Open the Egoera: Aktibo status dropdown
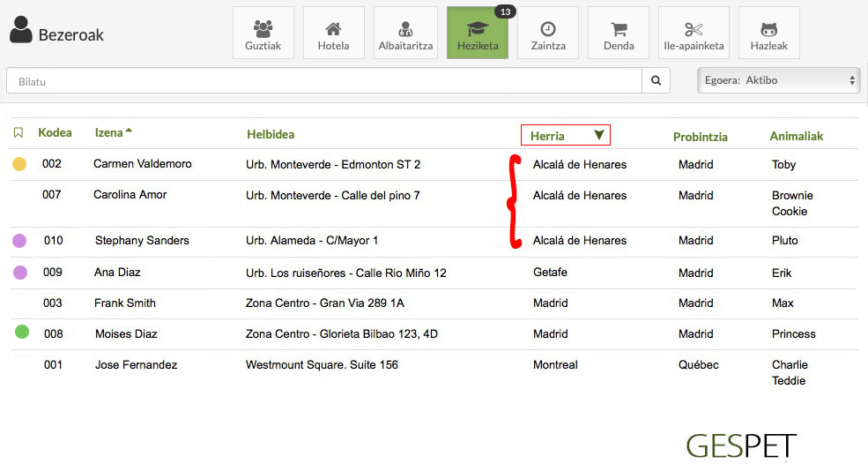 (778, 80)
